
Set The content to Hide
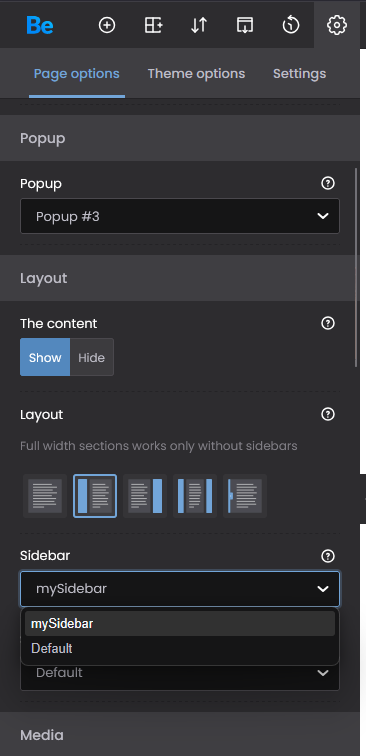92,357
